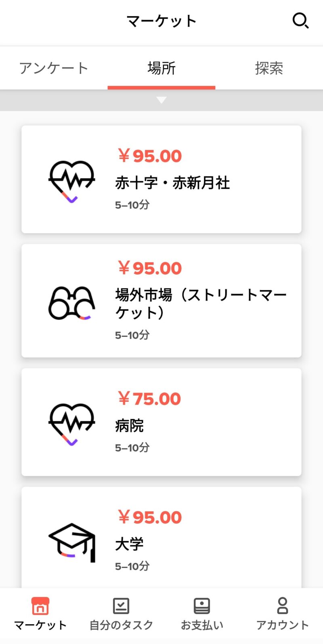Tap the glasses icon for 場外市場
Viewport: 323px width, 644px height.
pos(72,303)
